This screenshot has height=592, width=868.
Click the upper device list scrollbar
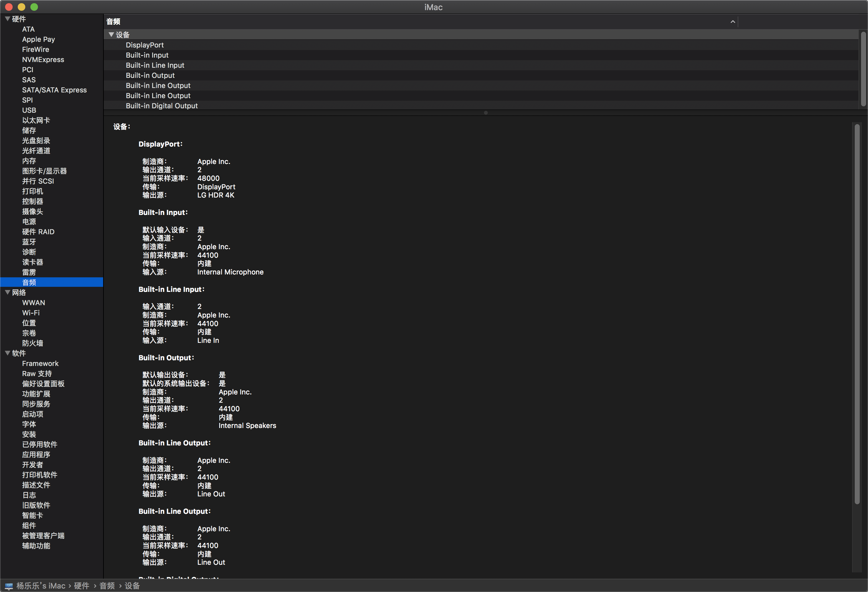[863, 69]
